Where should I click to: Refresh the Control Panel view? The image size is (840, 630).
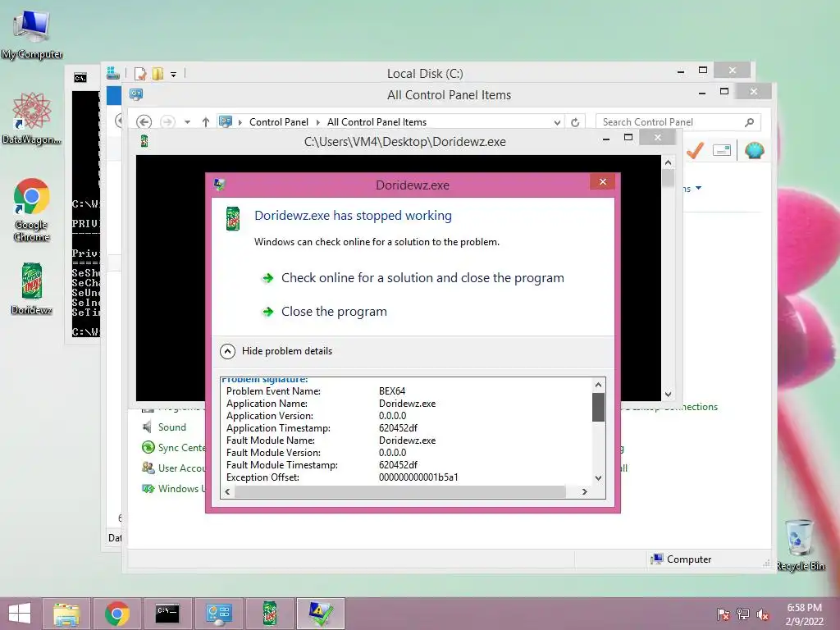coord(575,123)
